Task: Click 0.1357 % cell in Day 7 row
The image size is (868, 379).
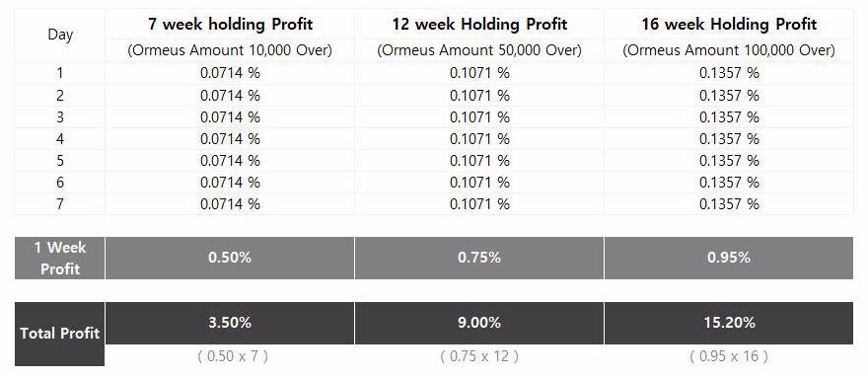Action: tap(729, 204)
